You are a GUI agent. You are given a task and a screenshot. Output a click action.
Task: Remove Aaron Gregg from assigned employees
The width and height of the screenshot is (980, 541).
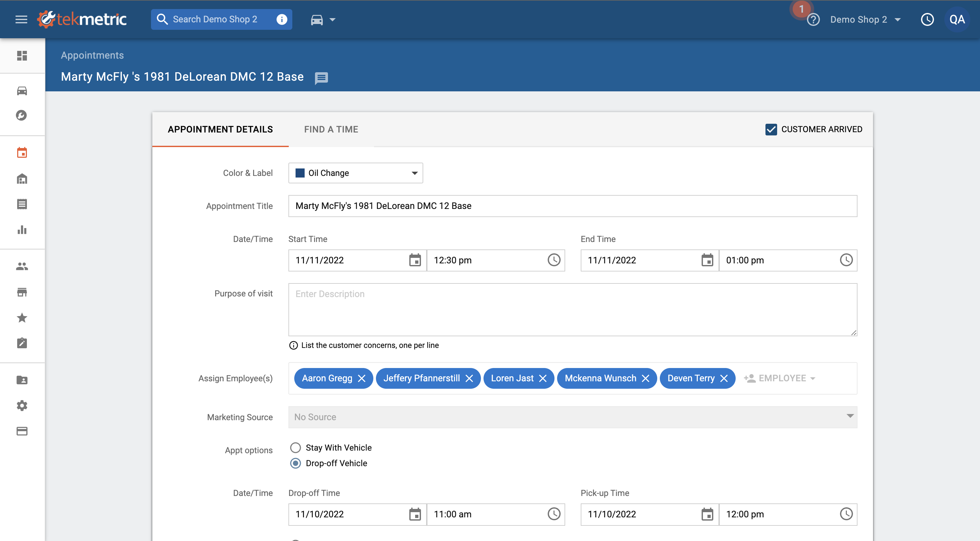pos(361,378)
